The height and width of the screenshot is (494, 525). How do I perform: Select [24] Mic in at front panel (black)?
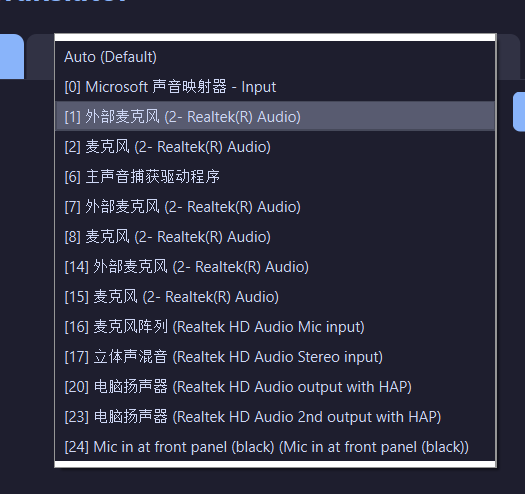[x=275, y=447]
